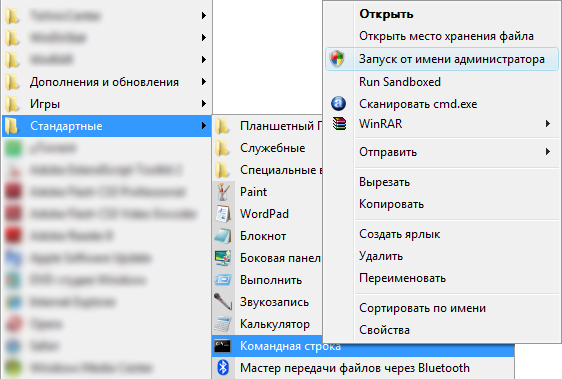Click Удалить in the context menu

coord(381,256)
